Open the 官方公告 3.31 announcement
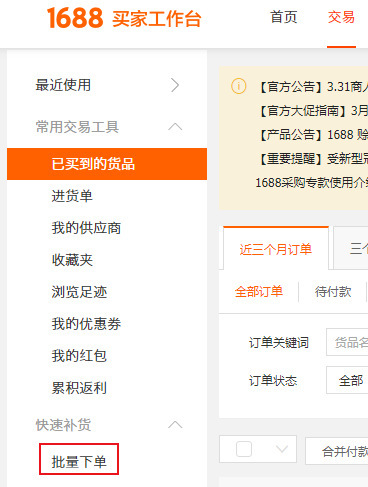 [x=313, y=87]
